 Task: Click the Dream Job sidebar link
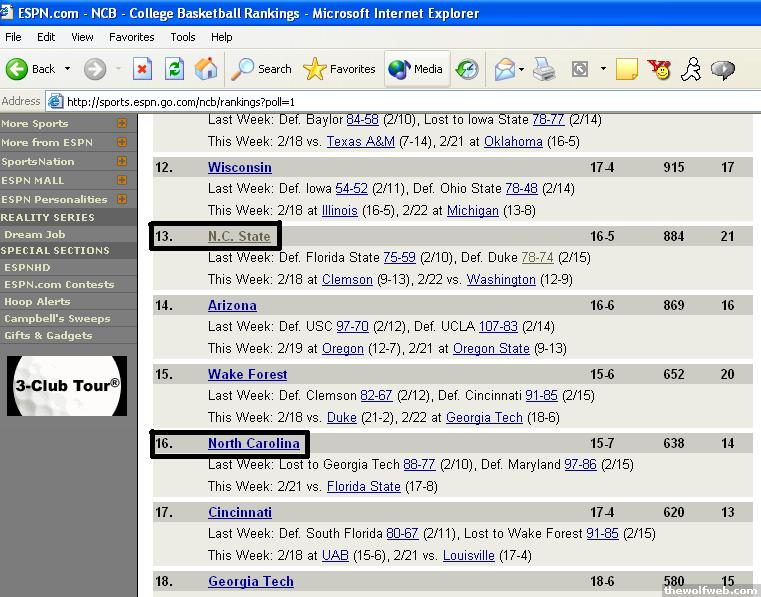click(34, 234)
